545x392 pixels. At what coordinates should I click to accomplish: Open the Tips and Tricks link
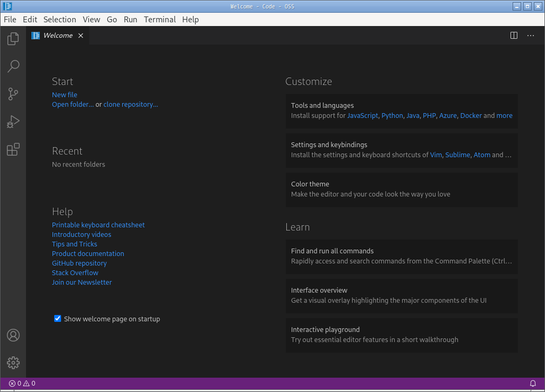coord(74,244)
